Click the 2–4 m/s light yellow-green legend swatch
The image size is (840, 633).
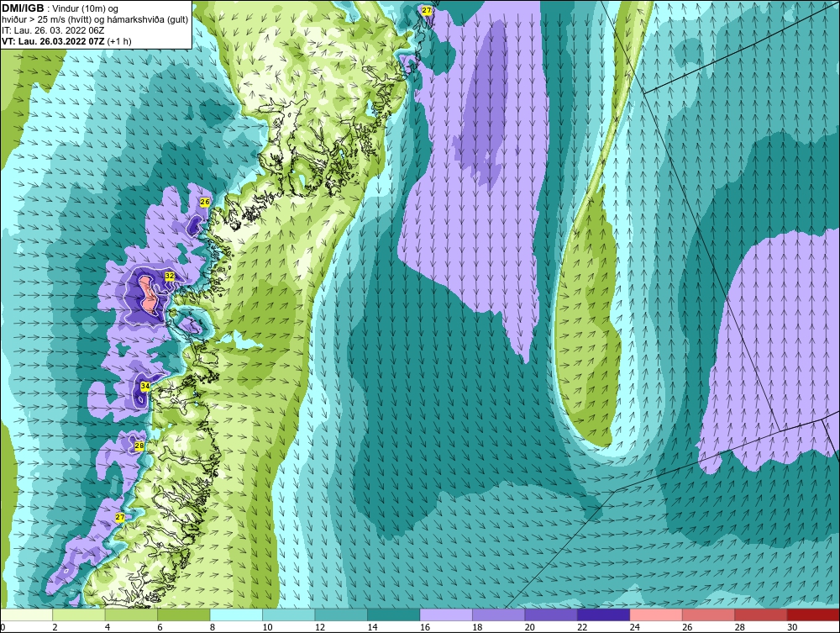[79, 615]
